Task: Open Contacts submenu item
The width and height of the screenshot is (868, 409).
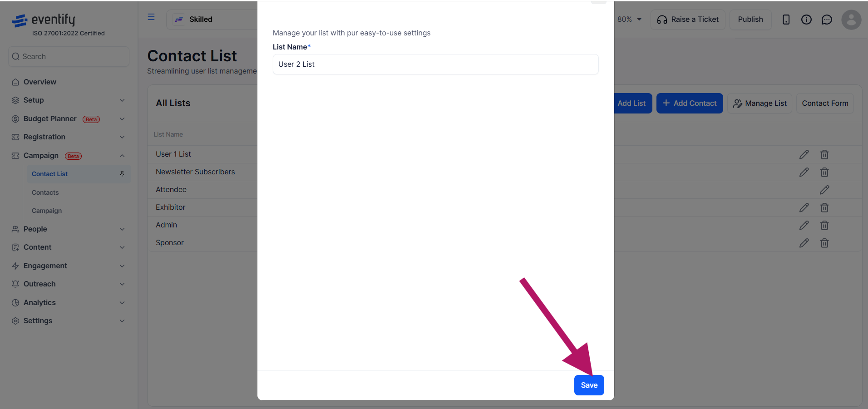Action: click(45, 192)
